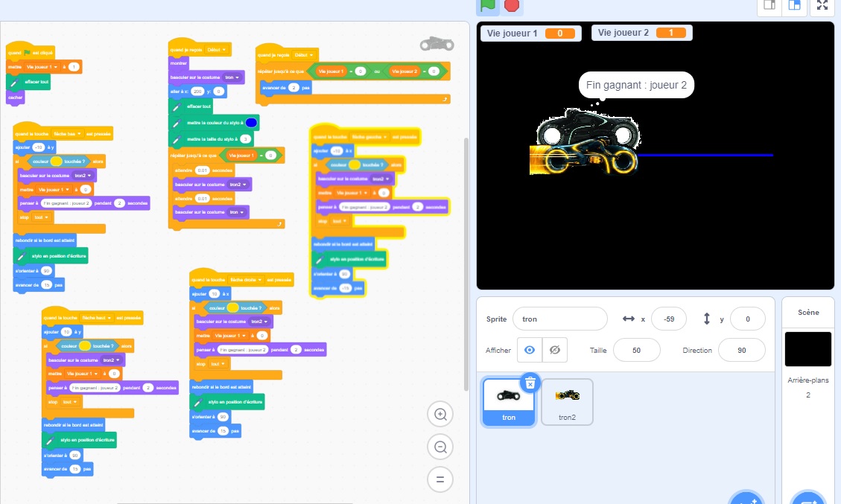This screenshot has height=504, width=841.
Task: Select the tron sprite thumbnail
Action: (509, 402)
